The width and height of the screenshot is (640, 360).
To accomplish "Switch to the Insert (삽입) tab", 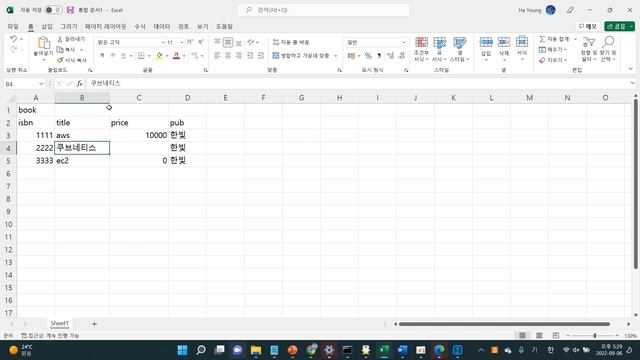I will [47, 27].
